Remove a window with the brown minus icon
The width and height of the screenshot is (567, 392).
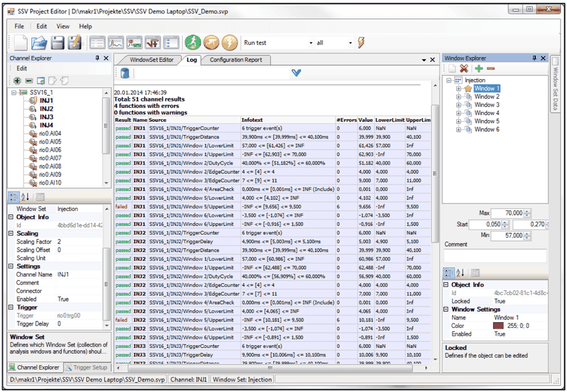491,69
